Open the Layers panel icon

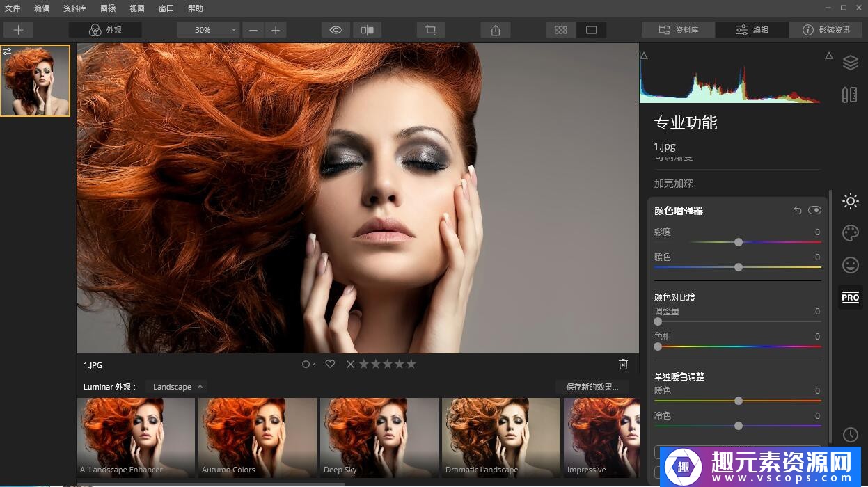coord(850,63)
